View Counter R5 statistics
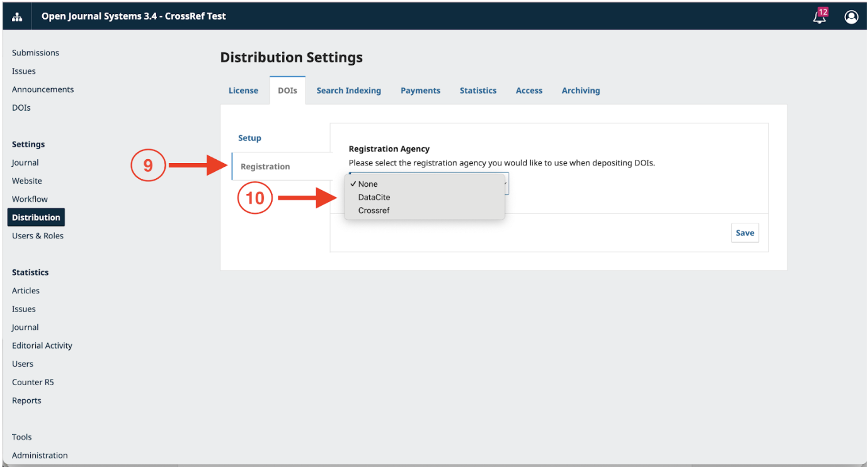Screen dimensions: 868x467 [x=33, y=381]
